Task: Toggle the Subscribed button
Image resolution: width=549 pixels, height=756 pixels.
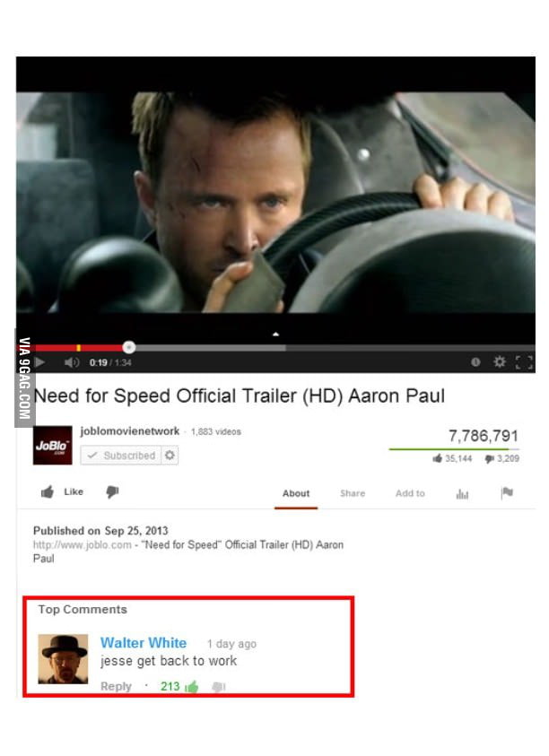Action: (x=121, y=456)
